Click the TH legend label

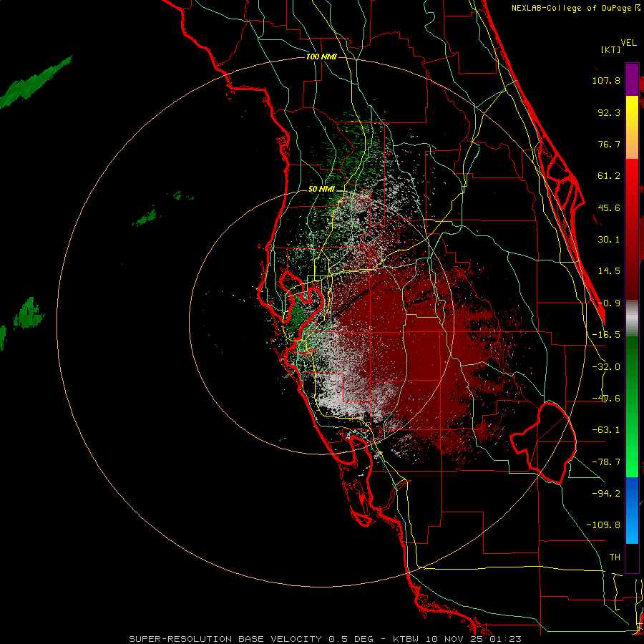(615, 557)
